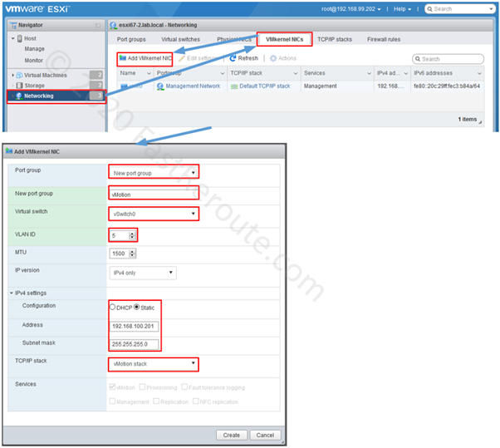Viewport: 500px width, 448px height.
Task: Click the VMware ESXi logo
Action: coord(37,8)
